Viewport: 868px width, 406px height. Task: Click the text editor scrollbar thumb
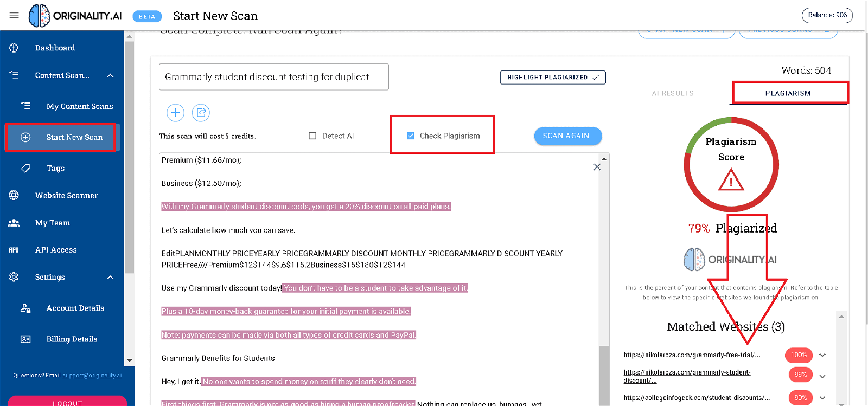click(604, 375)
